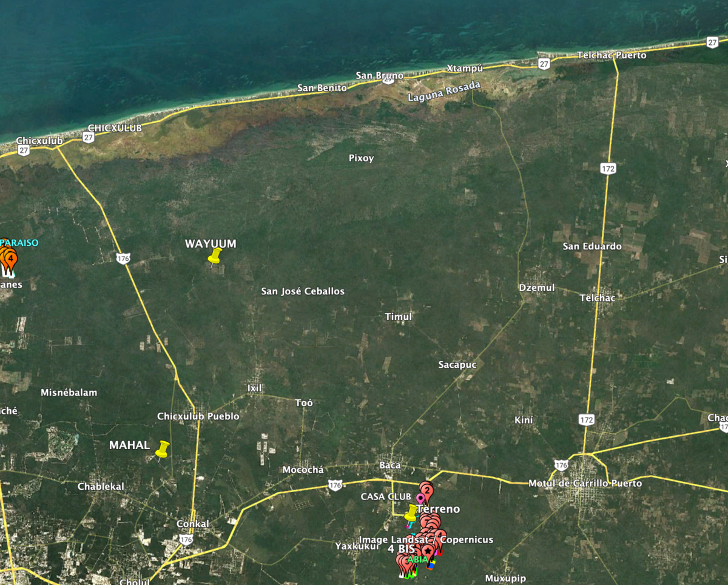The width and height of the screenshot is (728, 585).
Task: Click the Chicxulub Pueblo town label
Action: click(x=198, y=416)
